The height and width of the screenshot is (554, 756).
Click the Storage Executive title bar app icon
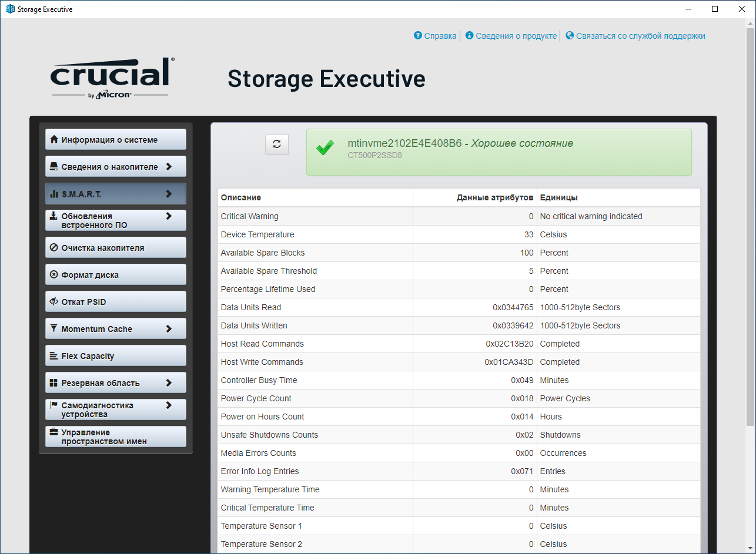[x=10, y=9]
